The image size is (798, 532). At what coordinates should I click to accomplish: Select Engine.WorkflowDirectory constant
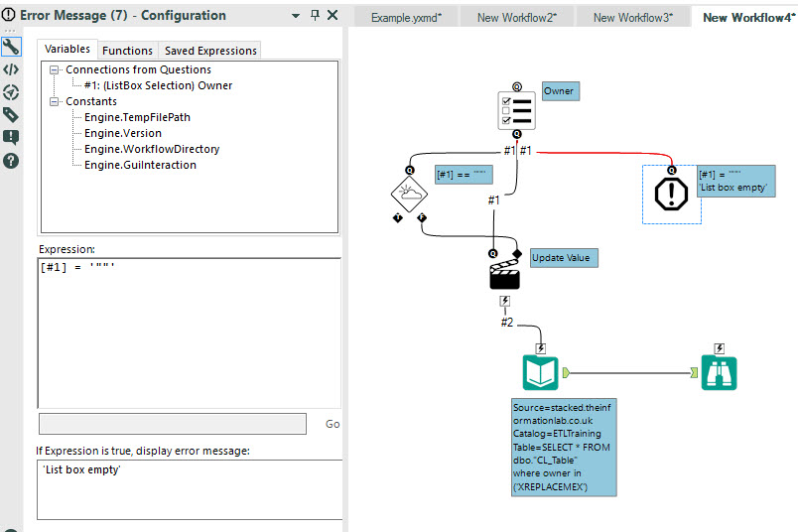152,149
